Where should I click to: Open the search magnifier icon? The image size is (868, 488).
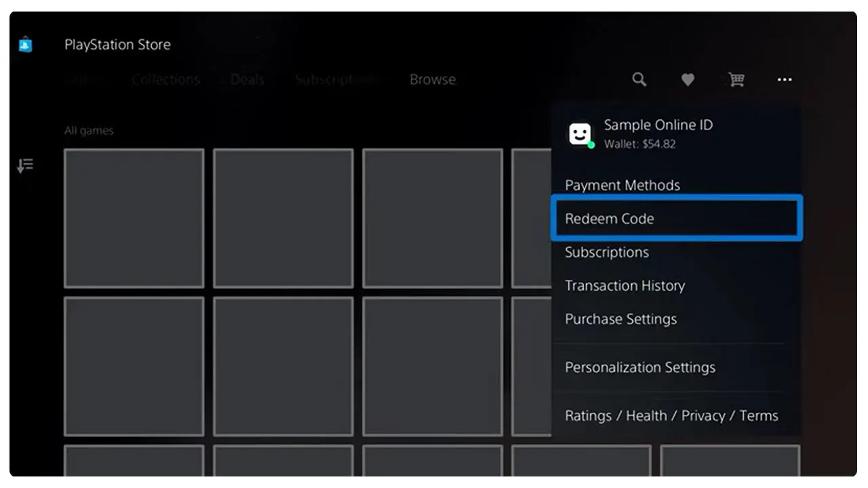(639, 79)
